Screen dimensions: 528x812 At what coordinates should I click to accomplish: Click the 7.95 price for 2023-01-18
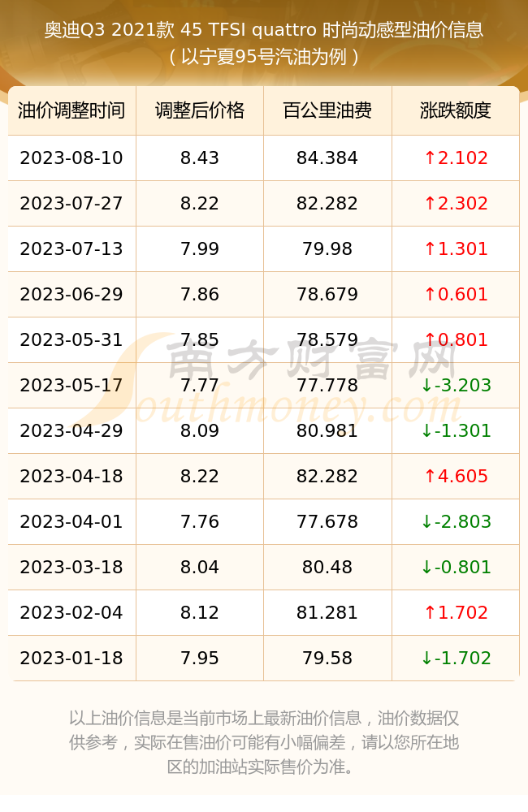click(x=200, y=659)
